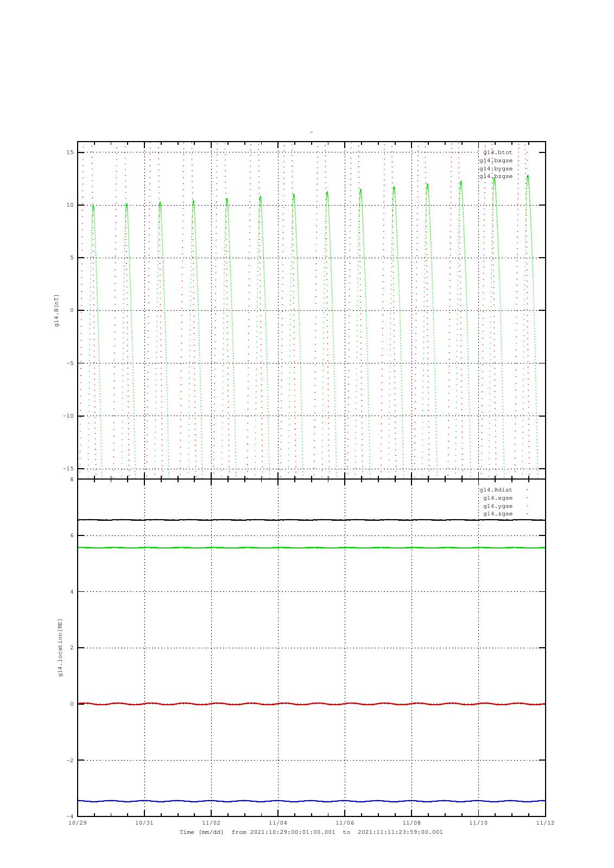The image size is (614, 868).
Task: Click the g14.btot legend entry
Action: (497, 152)
